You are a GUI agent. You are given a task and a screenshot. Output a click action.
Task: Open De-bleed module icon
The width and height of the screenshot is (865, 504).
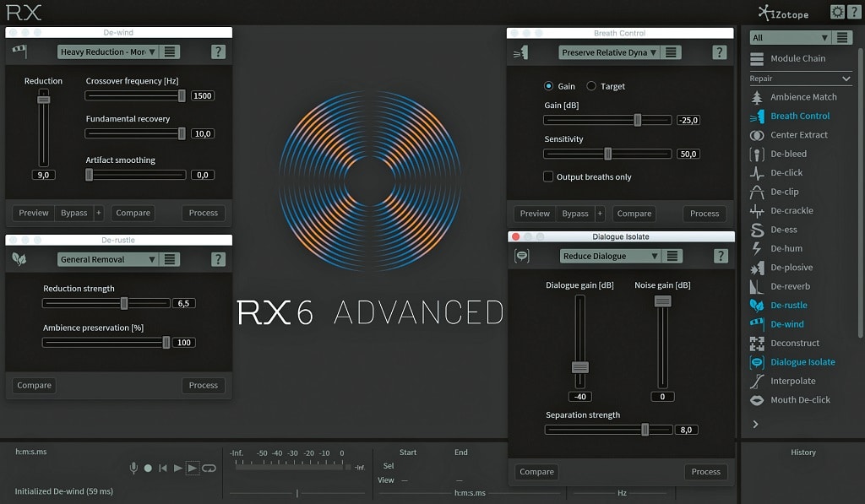(757, 154)
